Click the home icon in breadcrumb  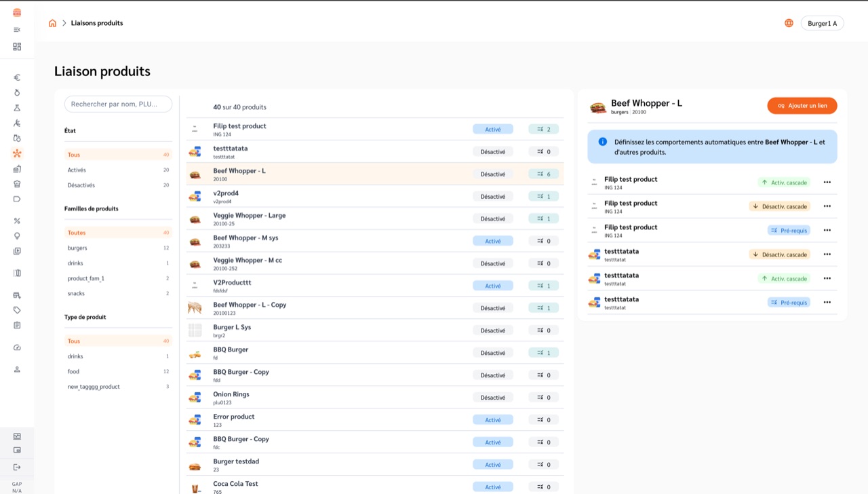(x=52, y=23)
